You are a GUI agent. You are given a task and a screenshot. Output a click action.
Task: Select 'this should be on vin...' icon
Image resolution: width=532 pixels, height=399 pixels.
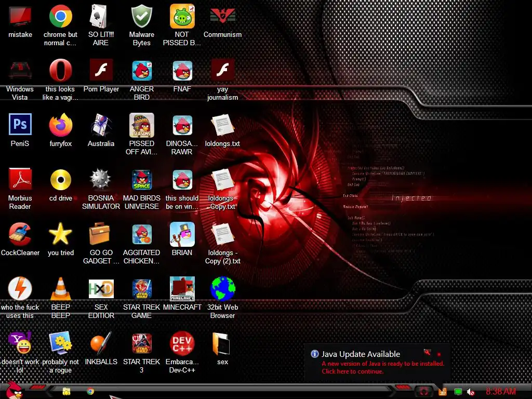182,180
